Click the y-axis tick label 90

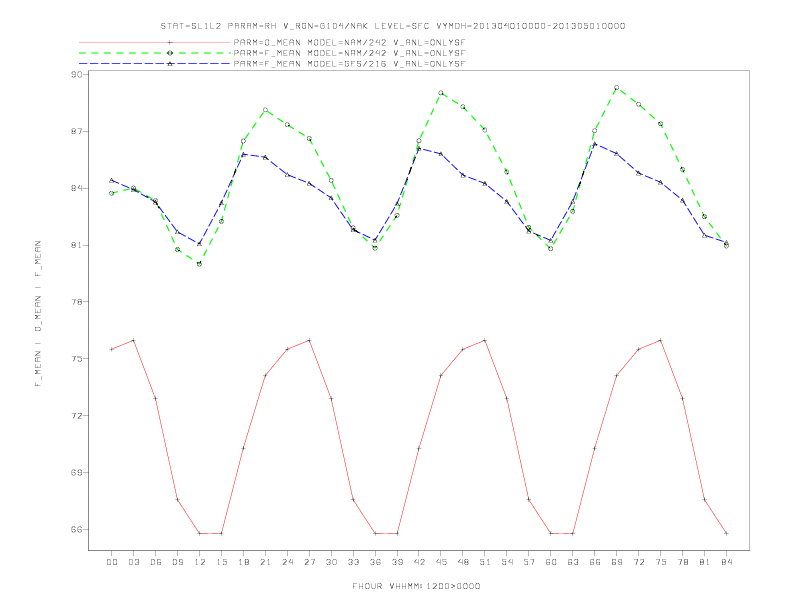coord(78,74)
